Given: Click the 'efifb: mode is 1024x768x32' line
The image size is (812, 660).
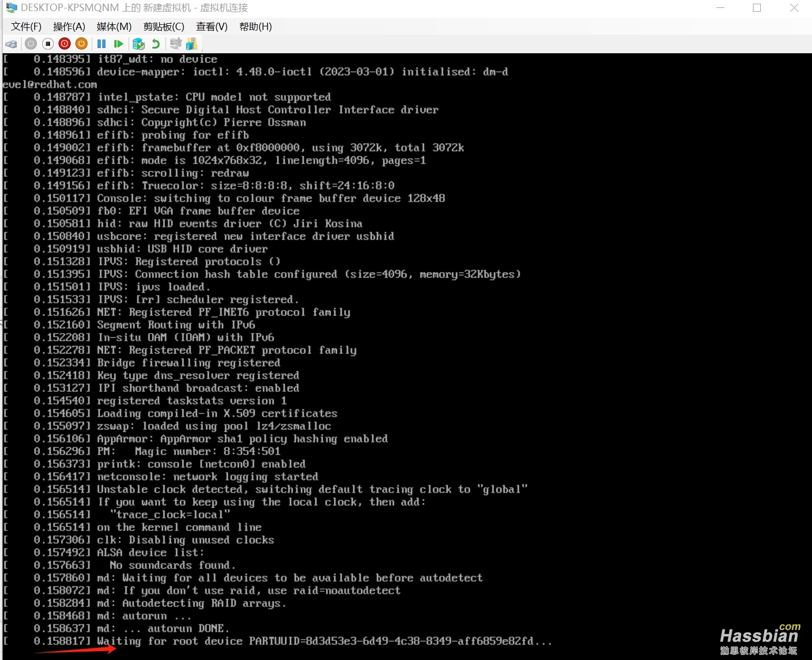Looking at the screenshot, I should tap(215, 161).
